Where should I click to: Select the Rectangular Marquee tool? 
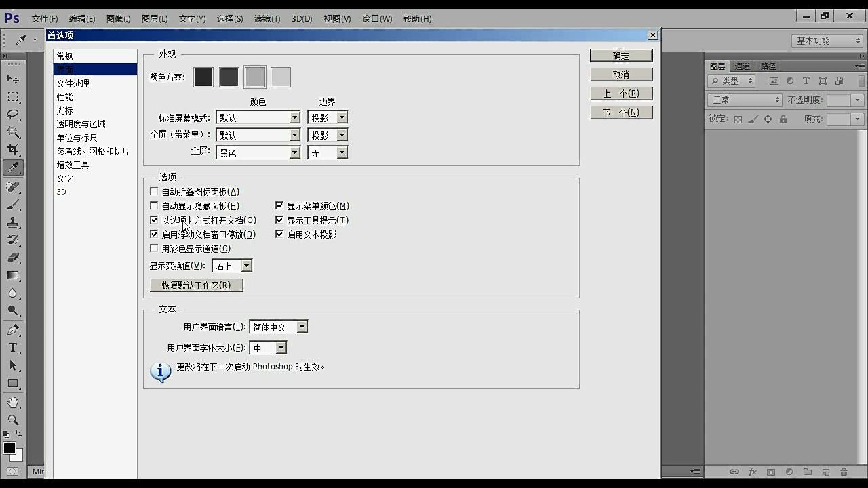(x=13, y=97)
